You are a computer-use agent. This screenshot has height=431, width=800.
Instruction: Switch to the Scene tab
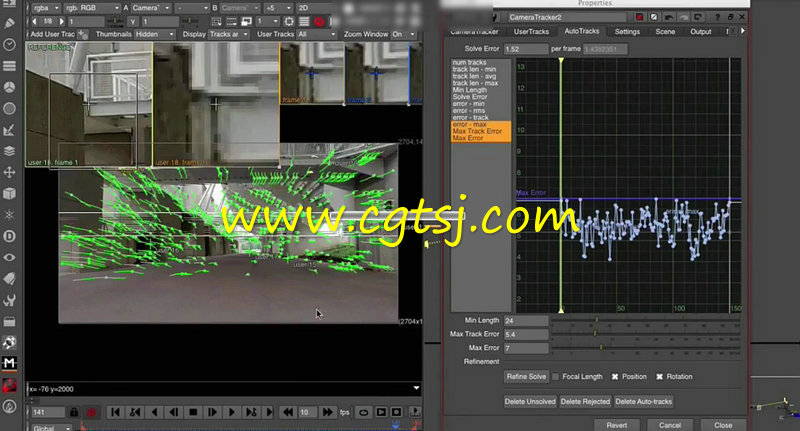coord(665,32)
